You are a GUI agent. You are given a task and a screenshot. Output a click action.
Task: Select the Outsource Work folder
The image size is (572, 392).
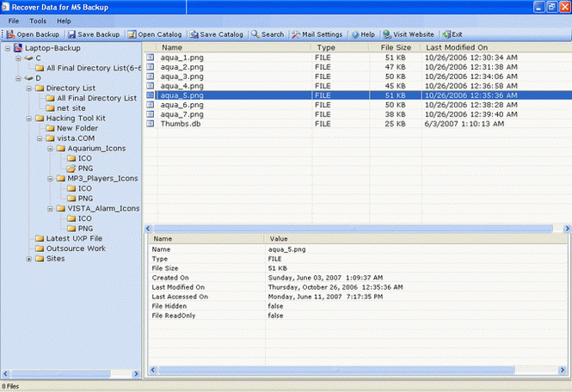tap(76, 248)
